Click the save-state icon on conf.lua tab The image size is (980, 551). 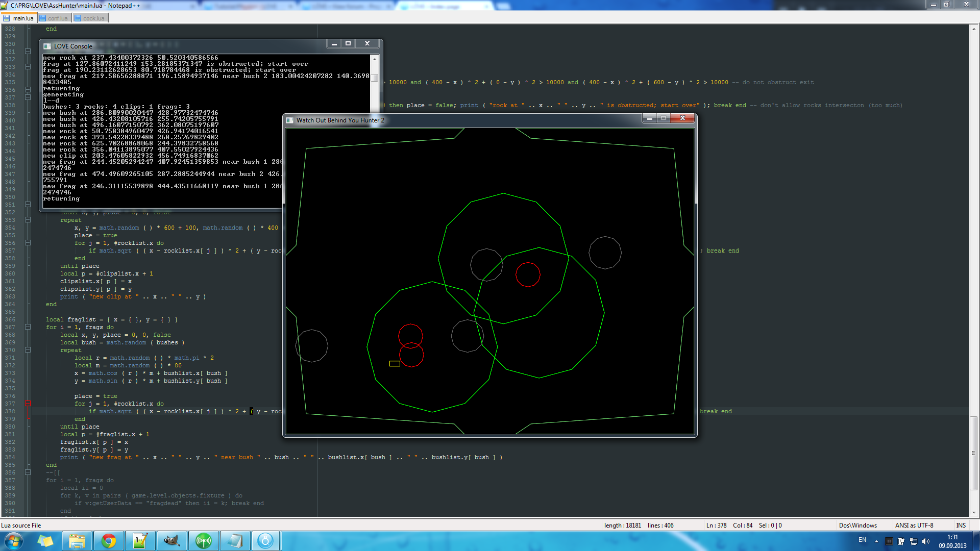click(x=43, y=18)
